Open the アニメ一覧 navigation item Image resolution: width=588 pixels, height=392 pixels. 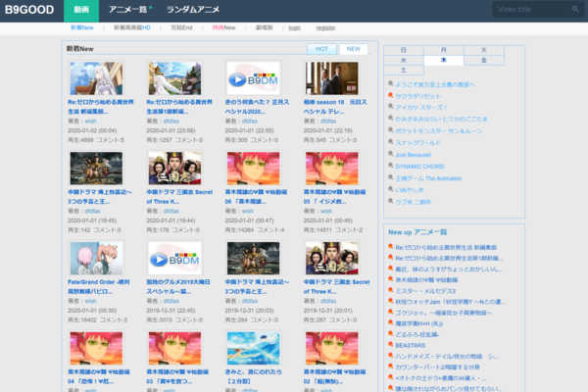129,10
